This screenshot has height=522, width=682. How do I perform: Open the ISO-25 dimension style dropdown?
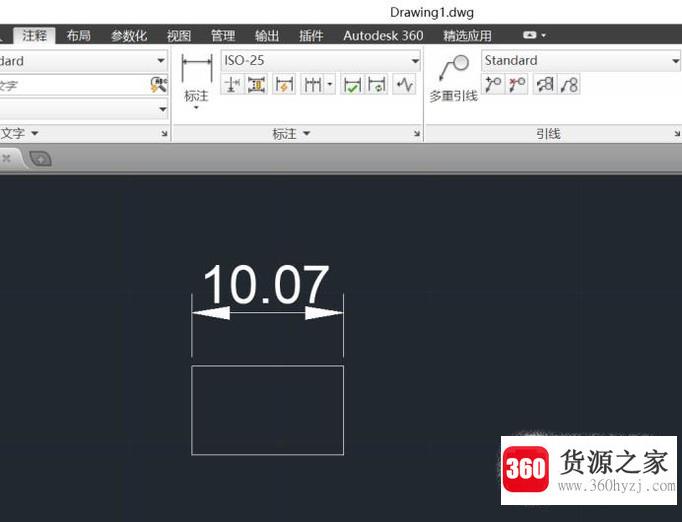point(415,61)
